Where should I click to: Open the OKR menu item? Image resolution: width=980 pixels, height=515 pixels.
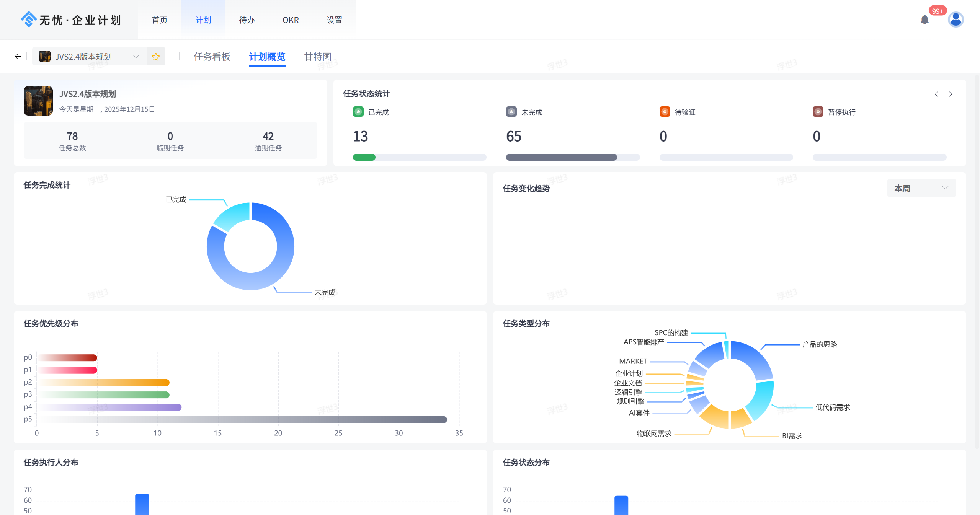(291, 20)
